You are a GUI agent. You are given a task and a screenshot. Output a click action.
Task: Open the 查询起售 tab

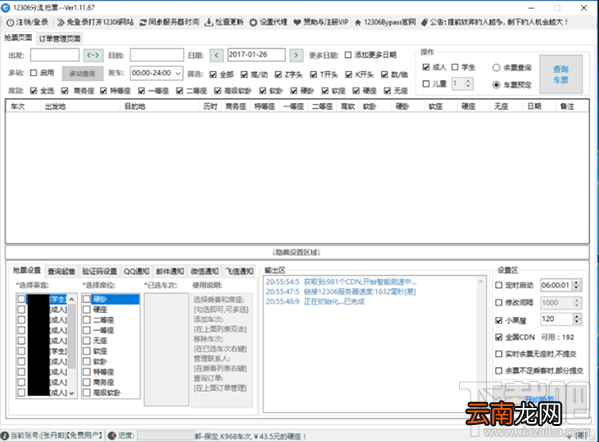(61, 271)
